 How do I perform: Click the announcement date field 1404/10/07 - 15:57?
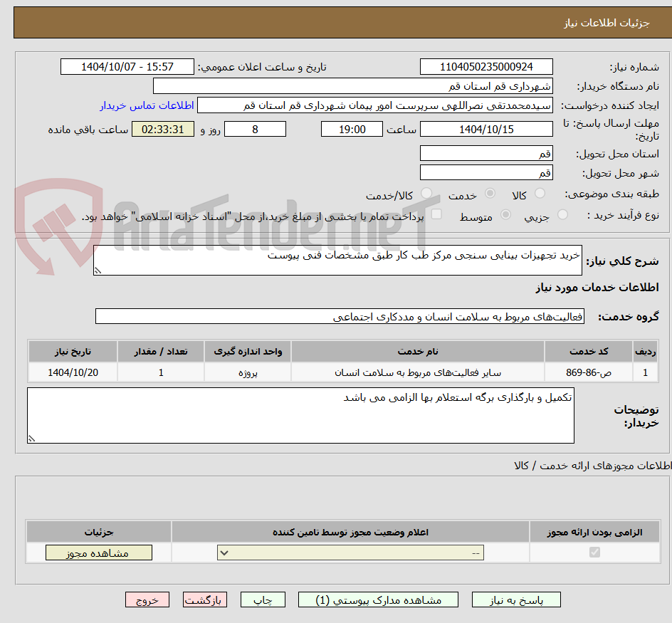tap(127, 67)
